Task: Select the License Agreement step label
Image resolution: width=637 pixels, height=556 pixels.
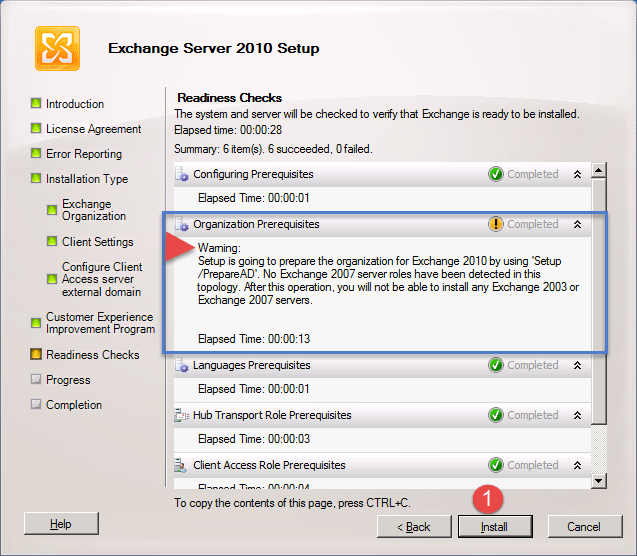Action: click(x=93, y=129)
